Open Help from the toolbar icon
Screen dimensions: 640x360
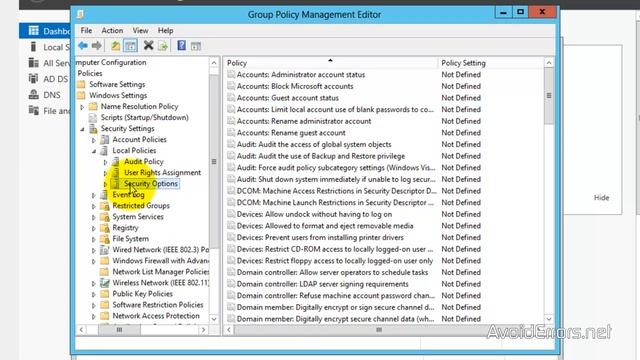[x=182, y=45]
